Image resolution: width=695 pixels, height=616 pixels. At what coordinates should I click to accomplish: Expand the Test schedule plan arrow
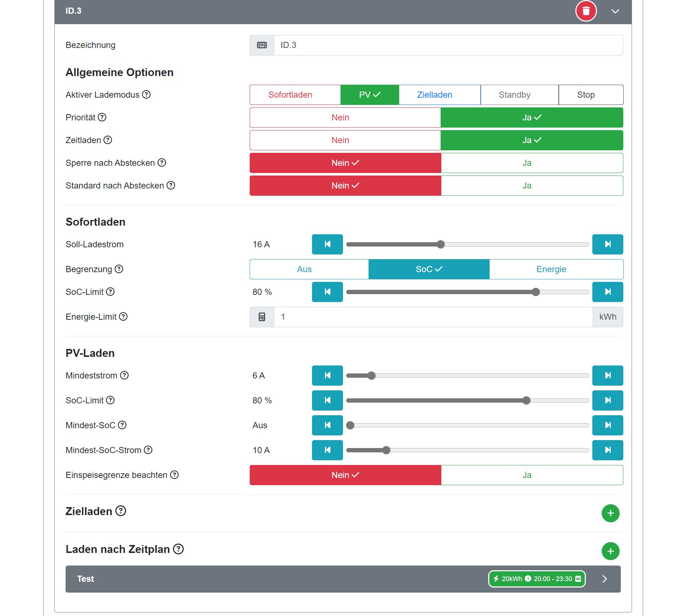pos(605,579)
